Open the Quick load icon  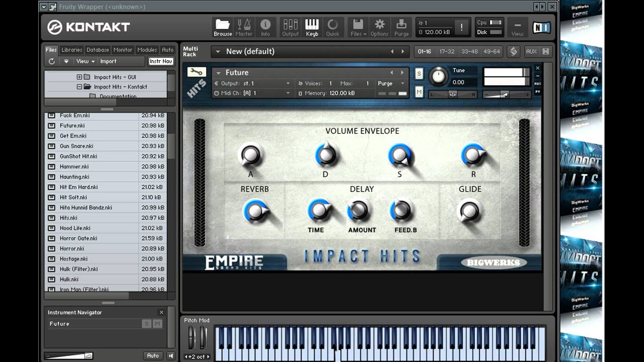click(x=333, y=27)
